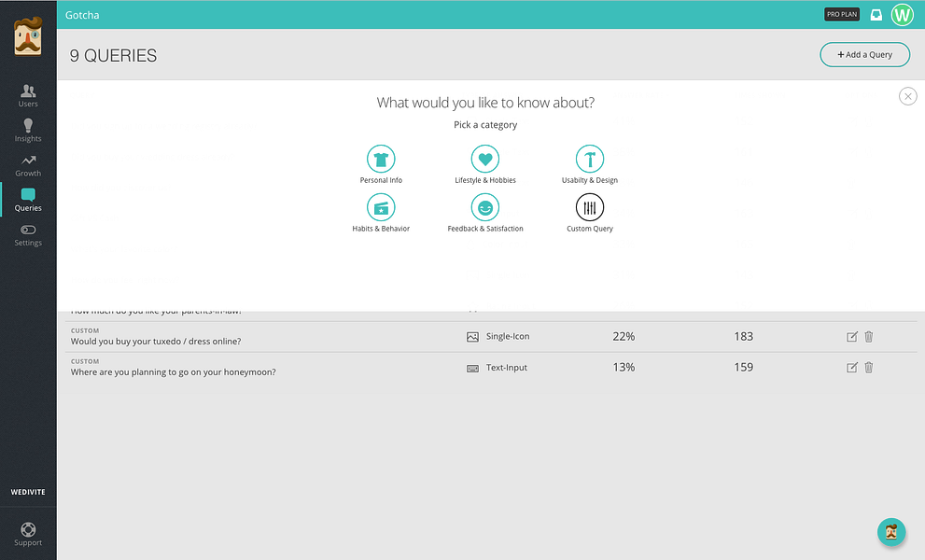Image resolution: width=925 pixels, height=560 pixels.
Task: Select the Queries sidebar item
Action: tap(28, 200)
